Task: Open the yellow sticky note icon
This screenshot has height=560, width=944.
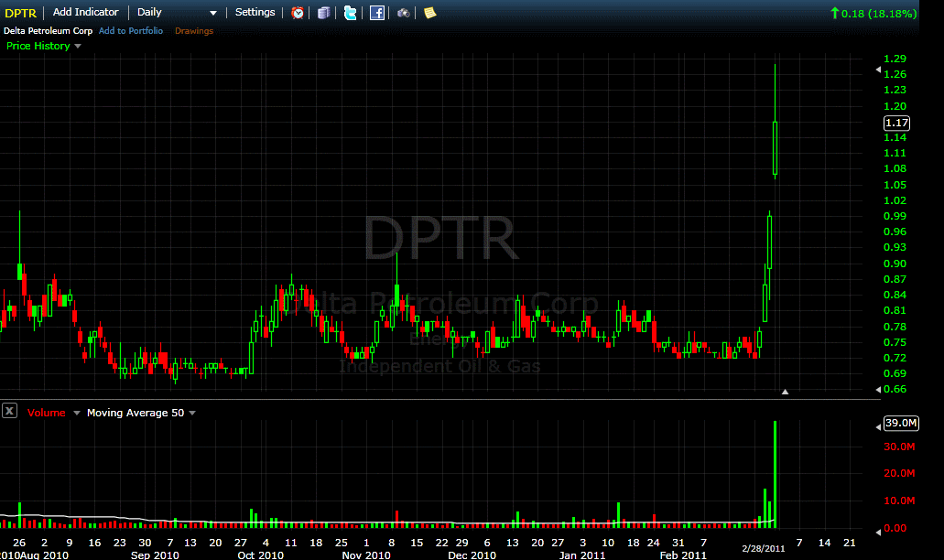Action: pyautogui.click(x=429, y=13)
